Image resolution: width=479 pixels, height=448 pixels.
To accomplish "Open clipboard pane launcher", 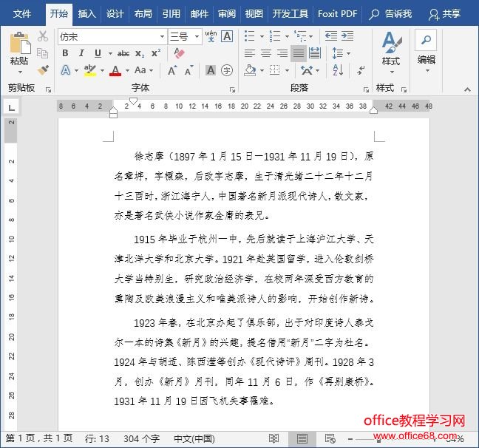I will [x=48, y=90].
